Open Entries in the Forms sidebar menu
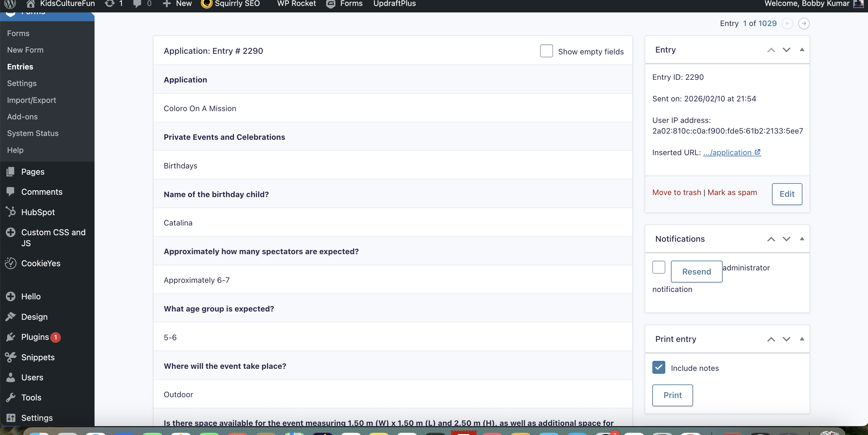The width and height of the screenshot is (868, 435). coord(20,66)
